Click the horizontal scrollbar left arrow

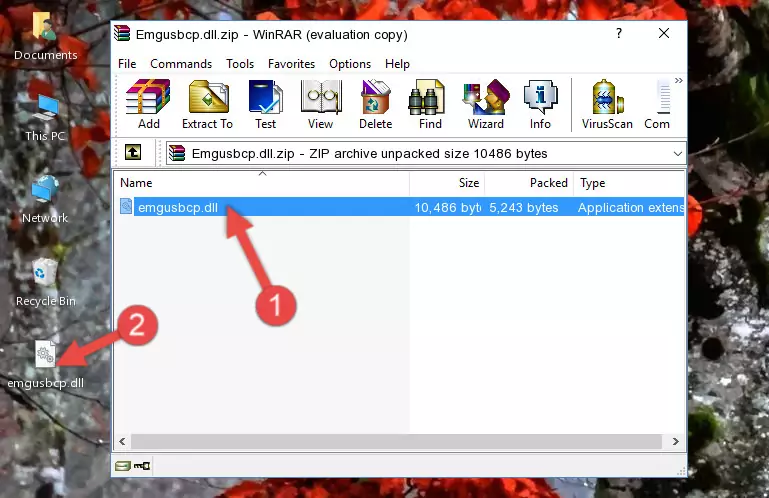point(122,441)
